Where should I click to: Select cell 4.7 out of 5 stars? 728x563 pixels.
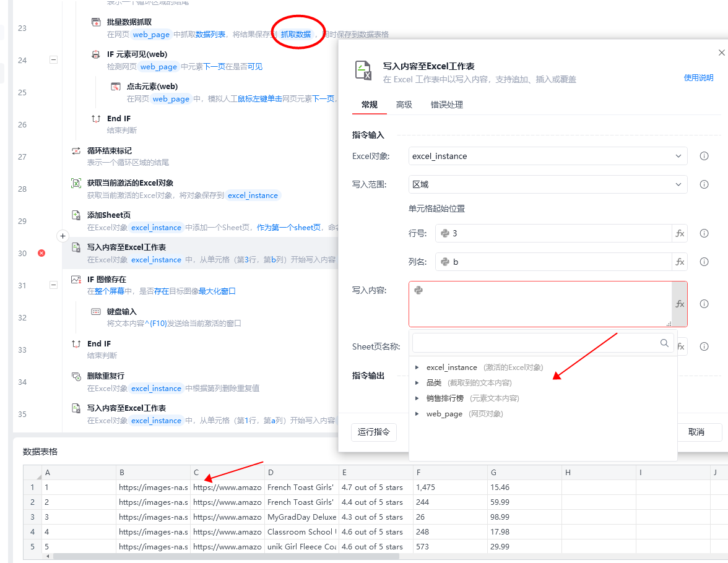pyautogui.click(x=376, y=488)
